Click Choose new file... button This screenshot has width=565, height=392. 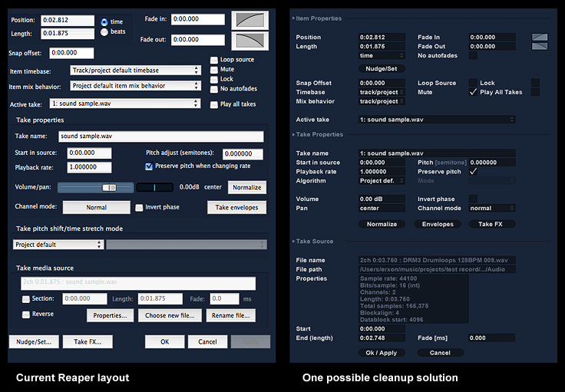(170, 316)
